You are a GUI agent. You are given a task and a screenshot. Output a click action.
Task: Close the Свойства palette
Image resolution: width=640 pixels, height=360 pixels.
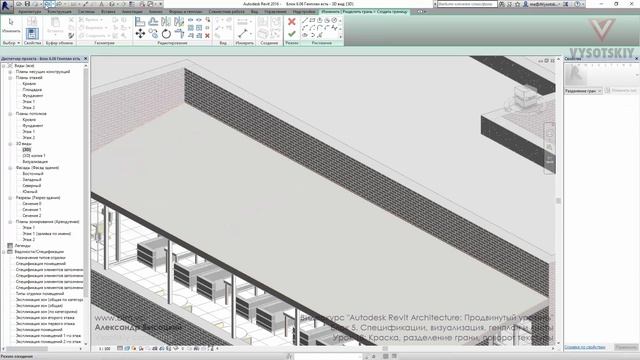[636, 59]
